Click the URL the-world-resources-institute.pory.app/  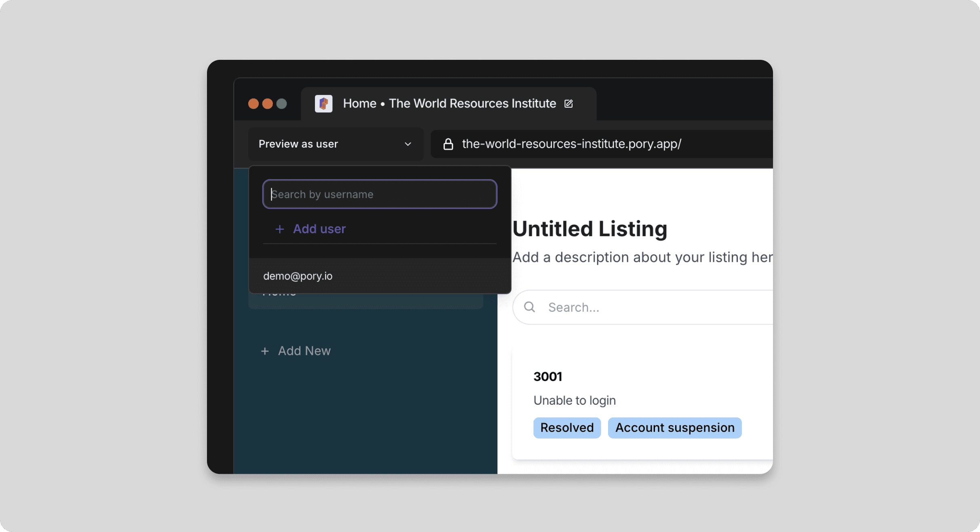pos(571,144)
